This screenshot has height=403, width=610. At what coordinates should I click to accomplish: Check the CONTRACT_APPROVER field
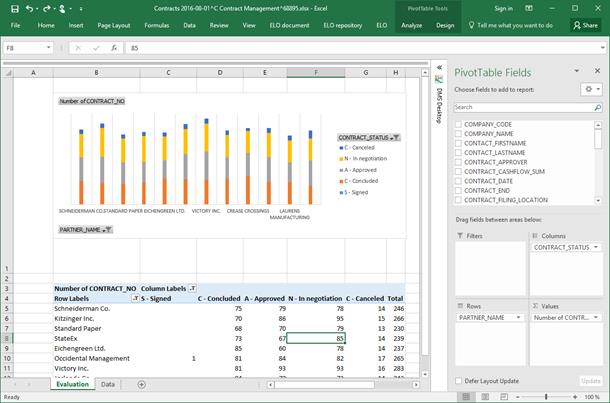coord(458,162)
